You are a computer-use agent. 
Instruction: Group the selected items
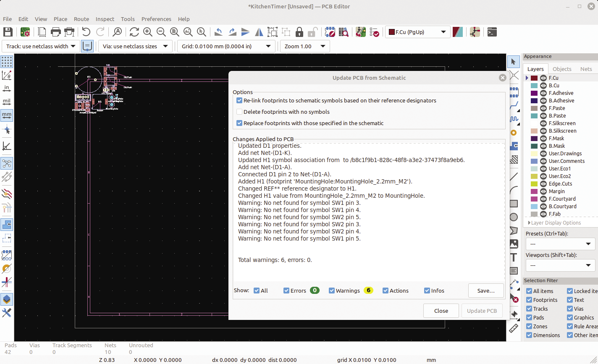click(x=272, y=32)
